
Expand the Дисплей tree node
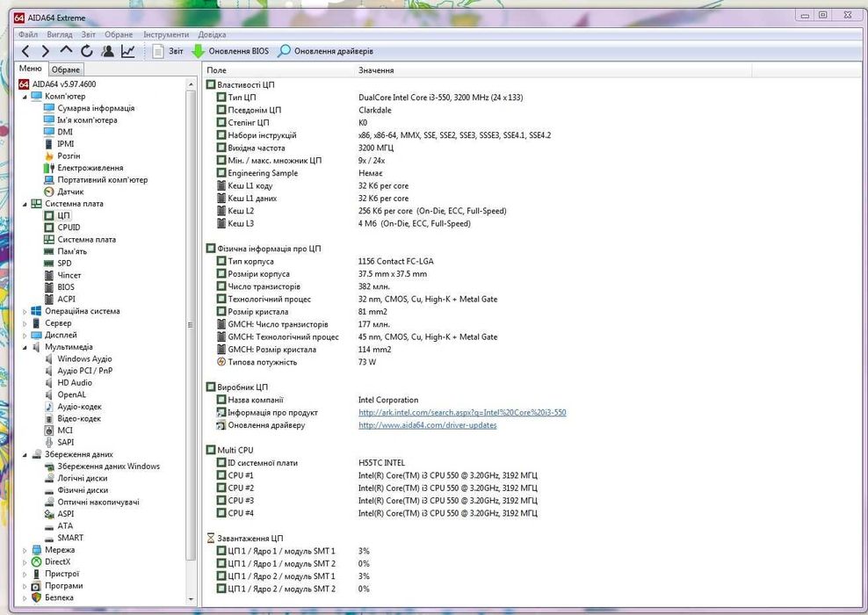[25, 336]
